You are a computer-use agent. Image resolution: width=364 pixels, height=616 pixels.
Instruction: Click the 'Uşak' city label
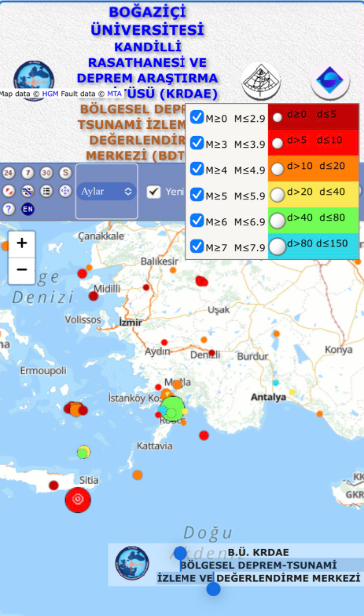(218, 309)
